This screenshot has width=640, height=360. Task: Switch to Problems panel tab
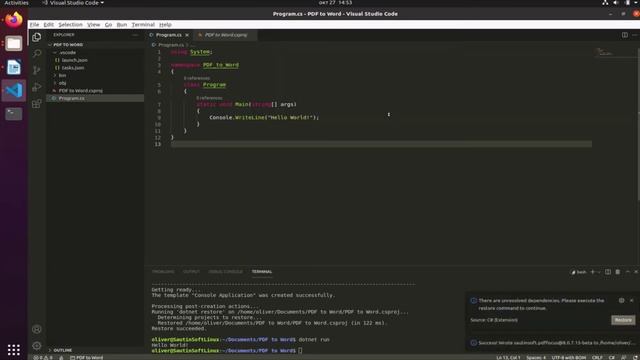click(x=163, y=272)
